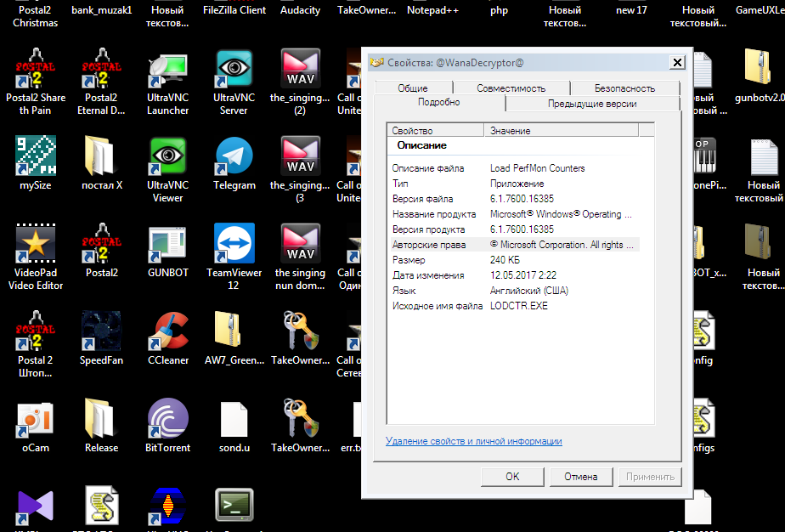Click the Значение column header
Screen dimensions: 785x532
tap(562, 131)
